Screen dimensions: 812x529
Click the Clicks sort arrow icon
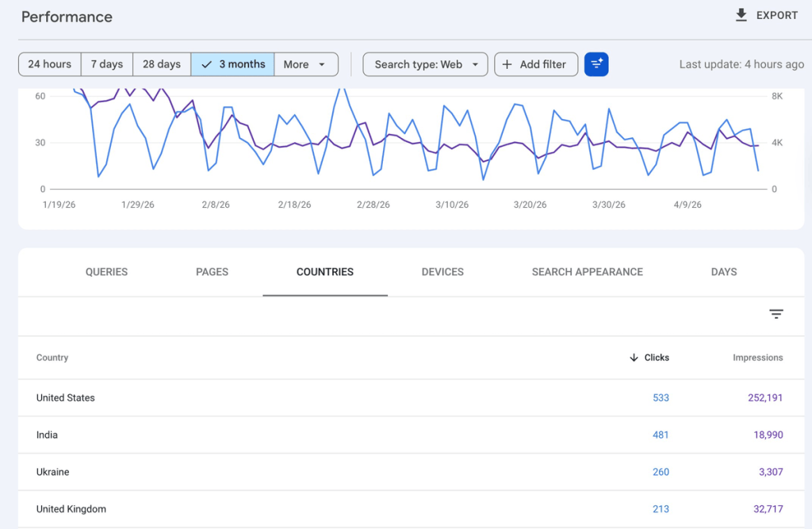[634, 358]
